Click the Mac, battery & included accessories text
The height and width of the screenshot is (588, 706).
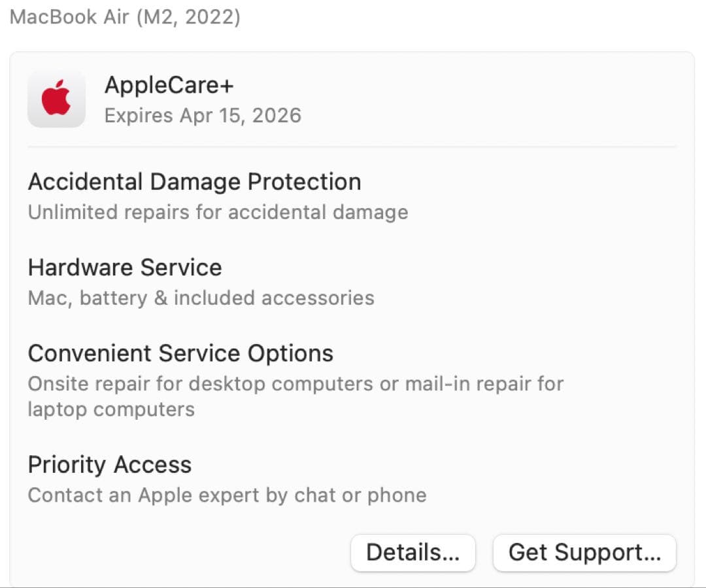201,298
